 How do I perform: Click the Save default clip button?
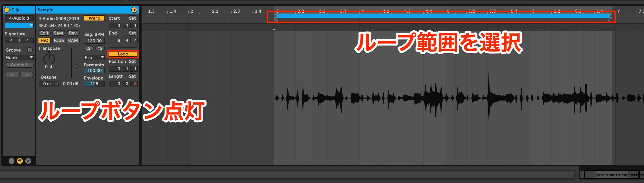(59, 33)
